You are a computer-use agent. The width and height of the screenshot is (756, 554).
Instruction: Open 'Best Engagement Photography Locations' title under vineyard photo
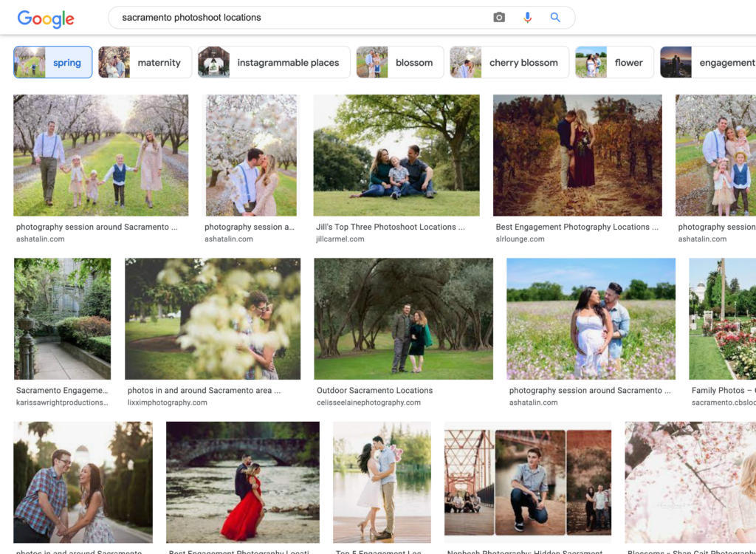577,227
